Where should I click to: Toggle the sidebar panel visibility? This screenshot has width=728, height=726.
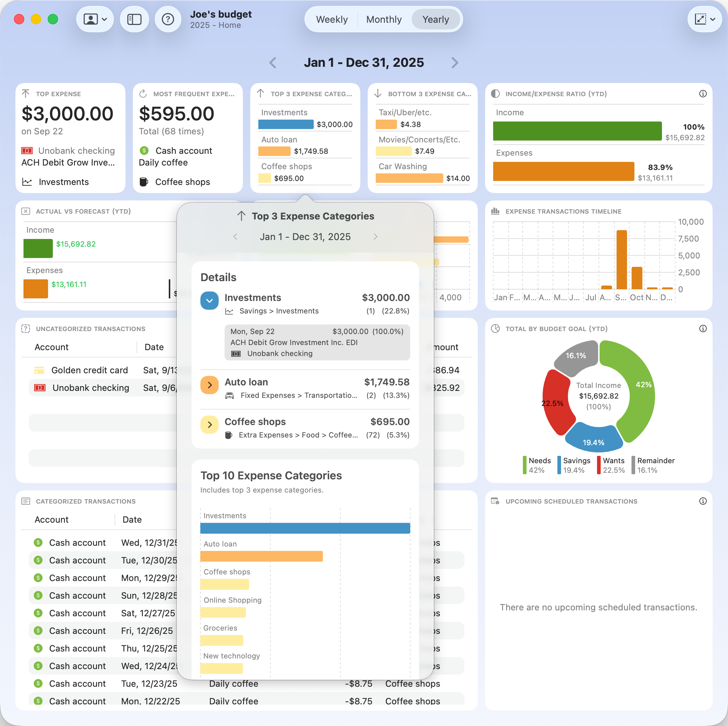tap(134, 19)
